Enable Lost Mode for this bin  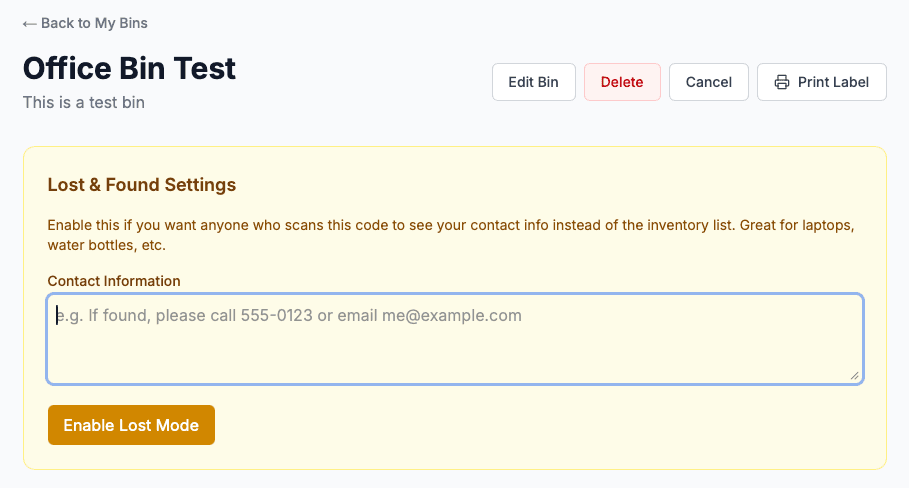131,425
